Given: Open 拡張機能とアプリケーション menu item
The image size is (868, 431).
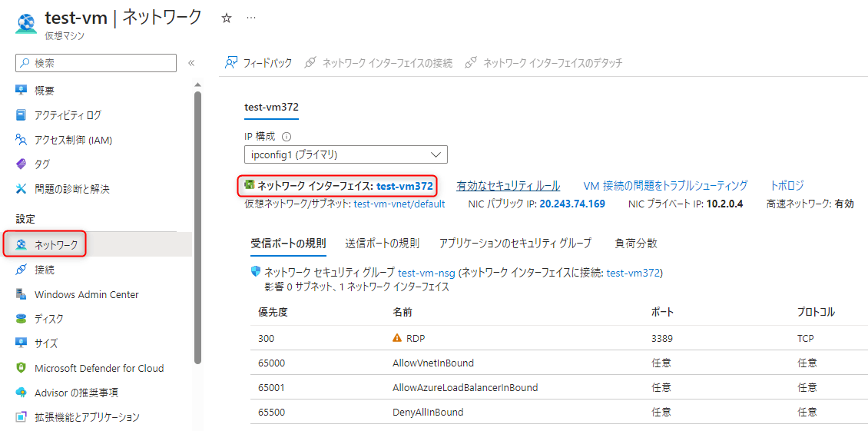Looking at the screenshot, I should 87,417.
